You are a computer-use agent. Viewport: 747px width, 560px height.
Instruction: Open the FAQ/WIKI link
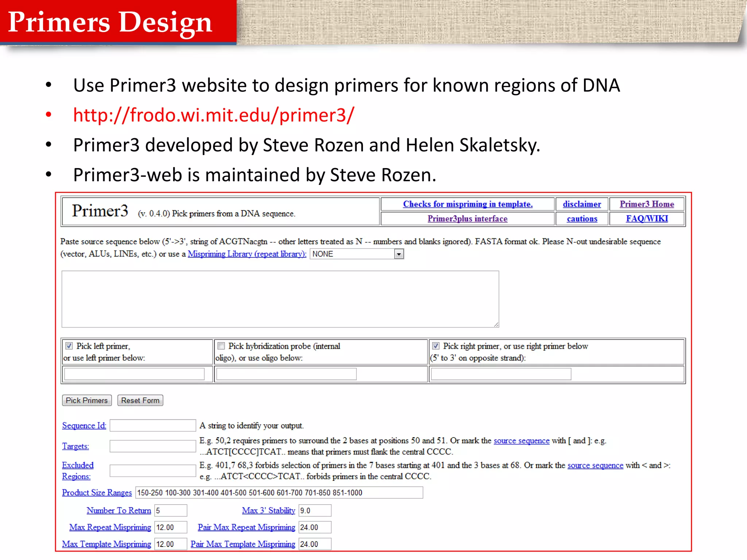pos(647,219)
